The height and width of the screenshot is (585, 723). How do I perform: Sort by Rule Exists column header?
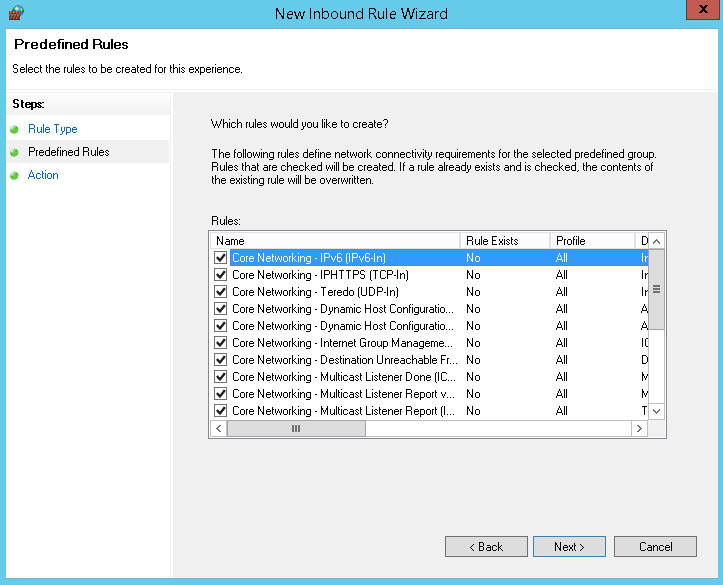(505, 241)
